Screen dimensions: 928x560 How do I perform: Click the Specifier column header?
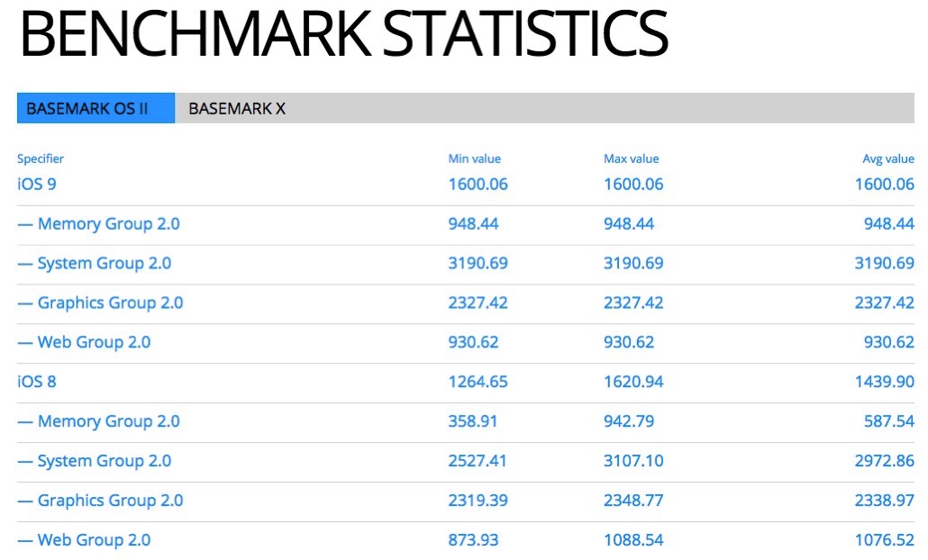pyautogui.click(x=41, y=159)
